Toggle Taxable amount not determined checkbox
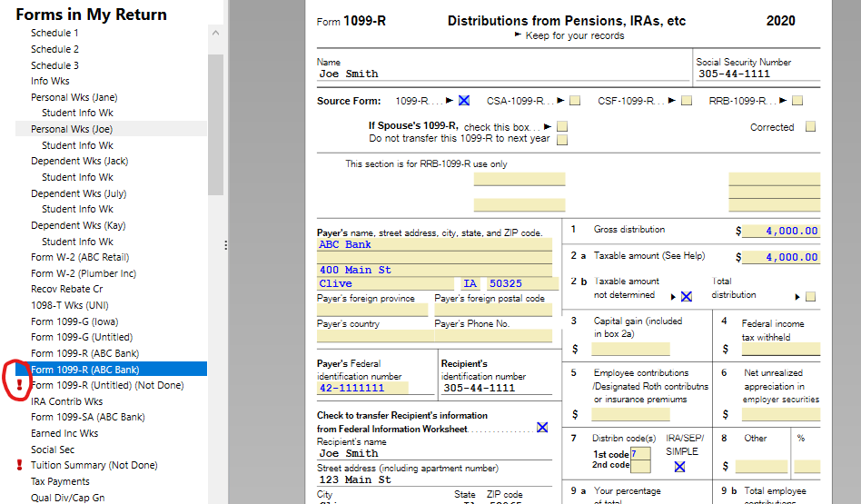Viewport: 861px width, 504px height. coord(687,296)
